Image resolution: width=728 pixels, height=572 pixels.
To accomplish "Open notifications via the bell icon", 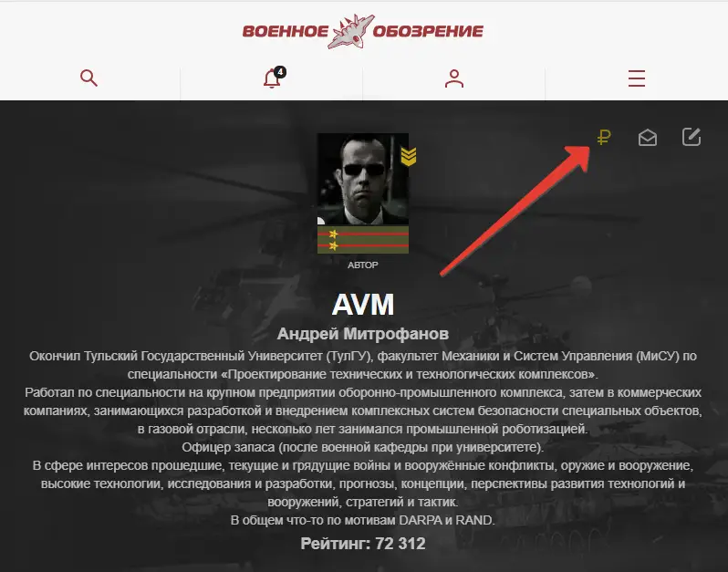I will [272, 79].
